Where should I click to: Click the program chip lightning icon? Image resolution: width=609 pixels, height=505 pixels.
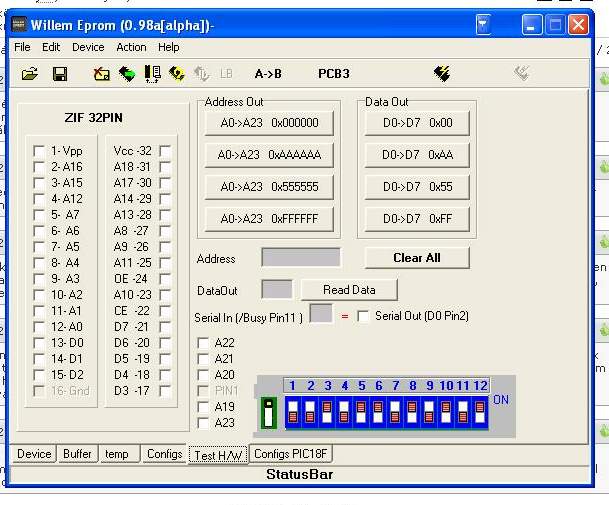tap(442, 73)
